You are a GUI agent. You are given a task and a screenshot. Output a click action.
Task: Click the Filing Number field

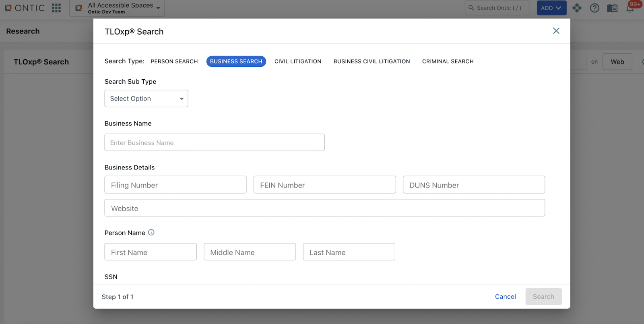point(175,185)
